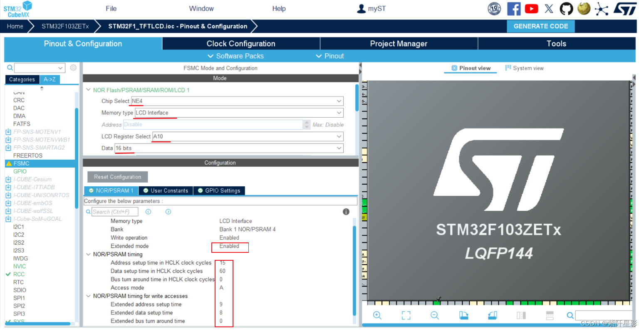The height and width of the screenshot is (331, 644).
Task: Click the Reset Configuration button
Action: (117, 177)
